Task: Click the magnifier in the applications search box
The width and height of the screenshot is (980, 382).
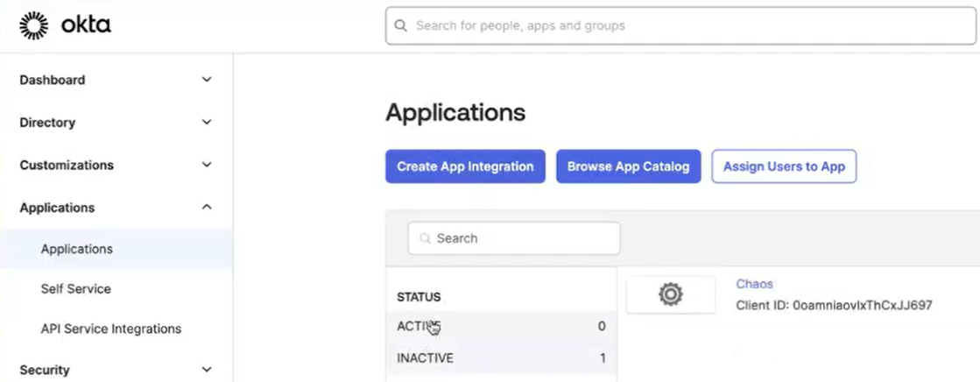Action: (426, 238)
